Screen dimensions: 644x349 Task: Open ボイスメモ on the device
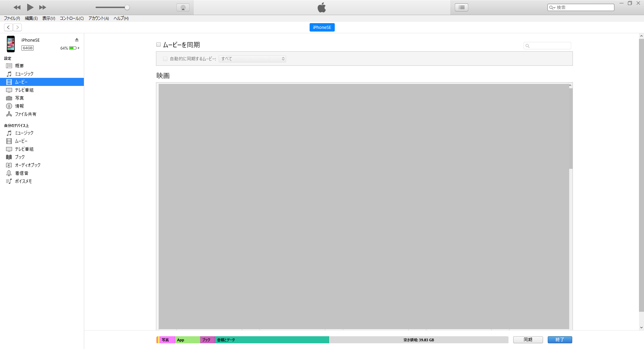(x=42, y=181)
